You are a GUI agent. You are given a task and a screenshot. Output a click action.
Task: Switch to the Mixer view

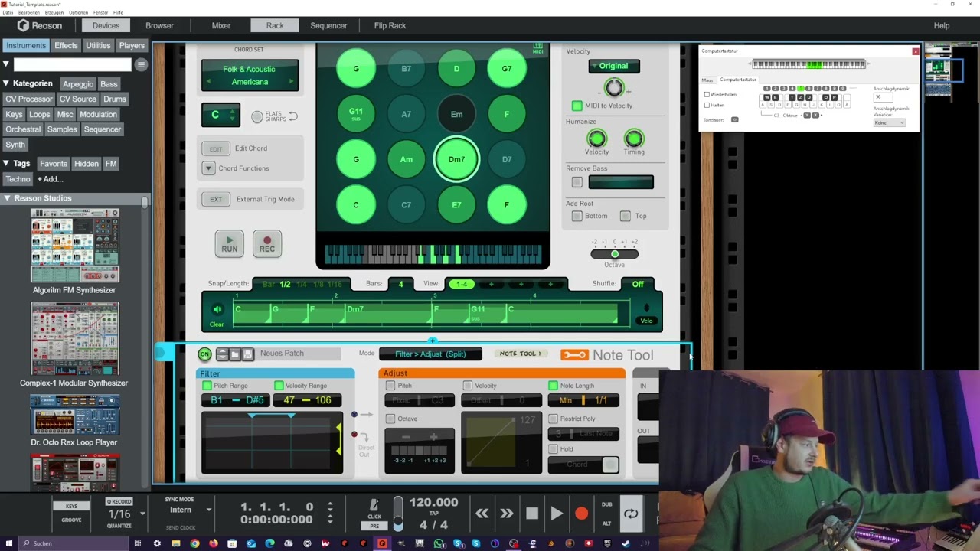(221, 25)
